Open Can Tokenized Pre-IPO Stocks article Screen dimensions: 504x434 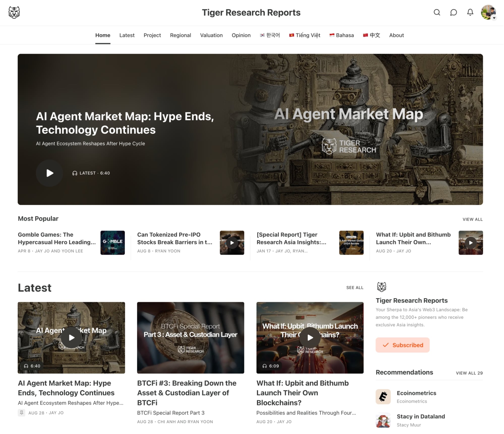point(175,238)
